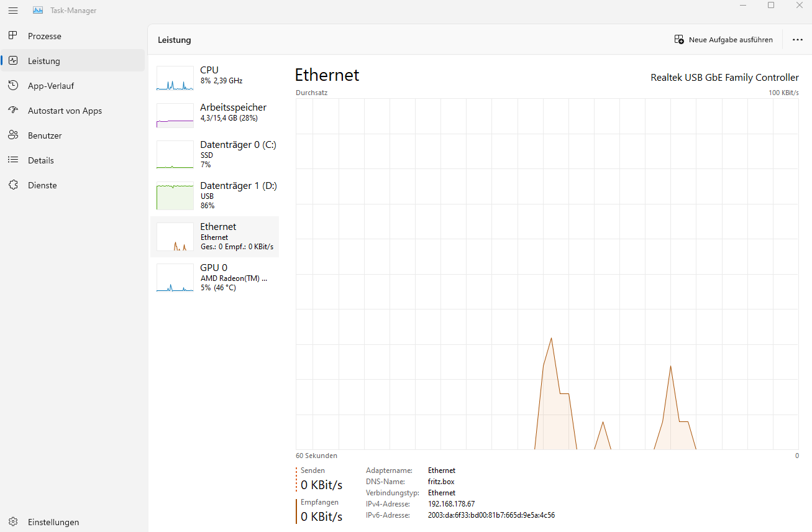Click the Leistung page header title
This screenshot has height=532, width=812.
(x=175, y=40)
